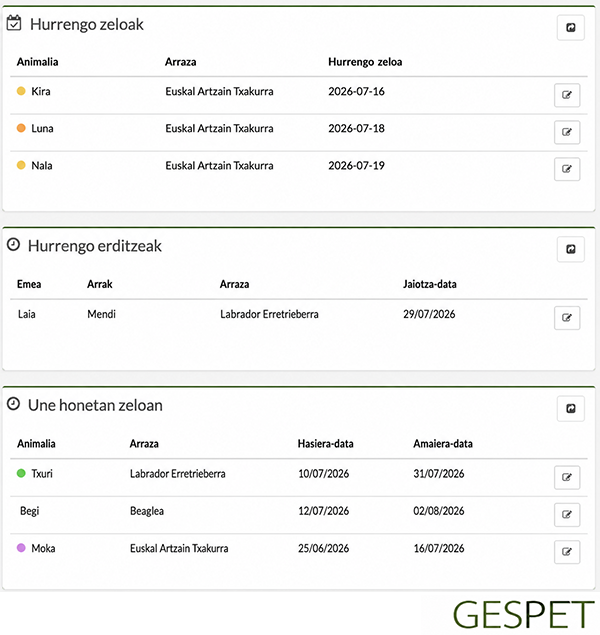The width and height of the screenshot is (600, 635).
Task: Edit Nala's next heat record
Action: pos(567,169)
